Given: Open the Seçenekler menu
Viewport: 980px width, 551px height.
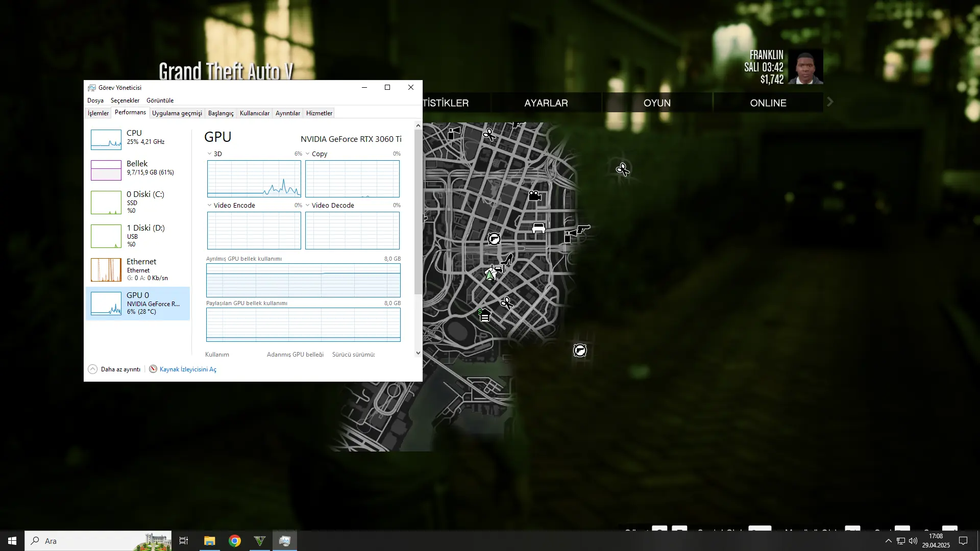Looking at the screenshot, I should pyautogui.click(x=125, y=101).
